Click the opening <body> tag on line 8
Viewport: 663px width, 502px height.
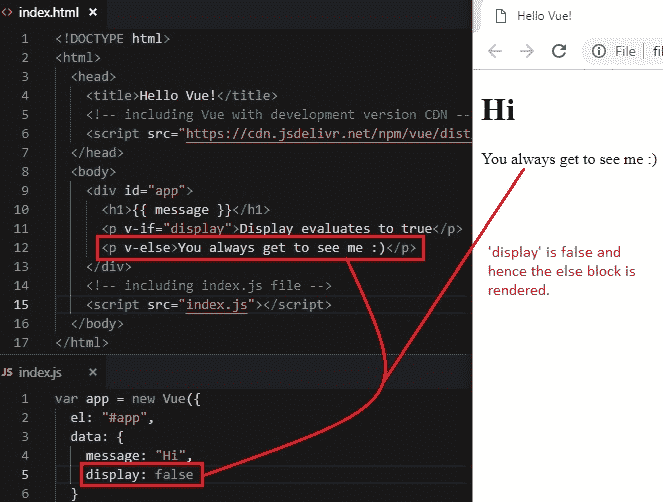tap(93, 172)
